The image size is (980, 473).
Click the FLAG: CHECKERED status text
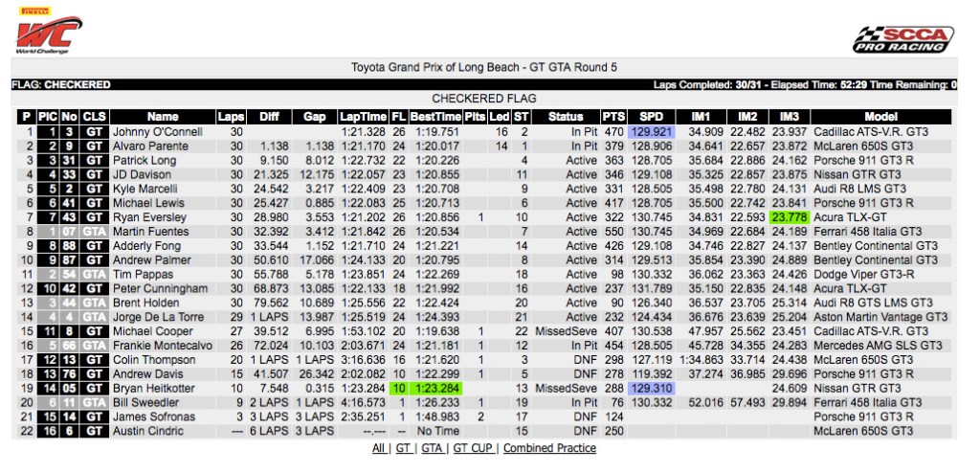[61, 84]
